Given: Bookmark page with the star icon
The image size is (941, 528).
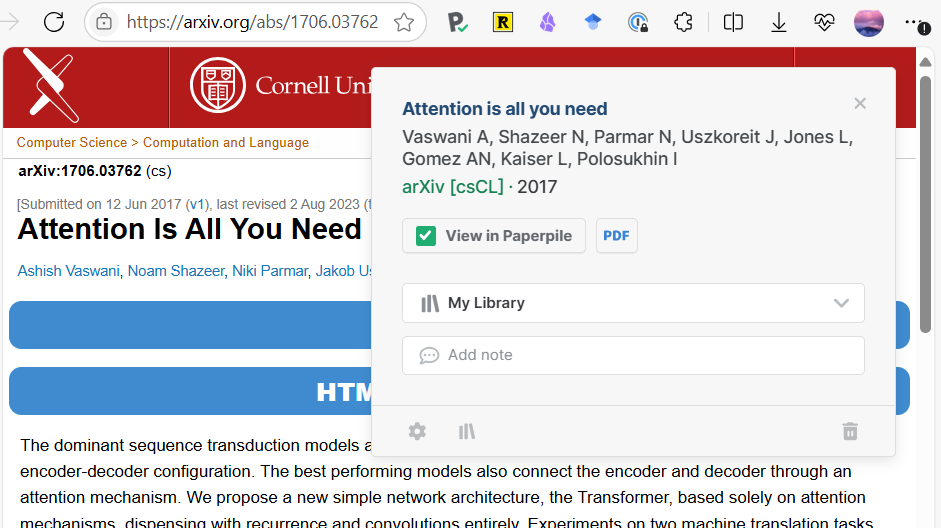Looking at the screenshot, I should pyautogui.click(x=404, y=22).
